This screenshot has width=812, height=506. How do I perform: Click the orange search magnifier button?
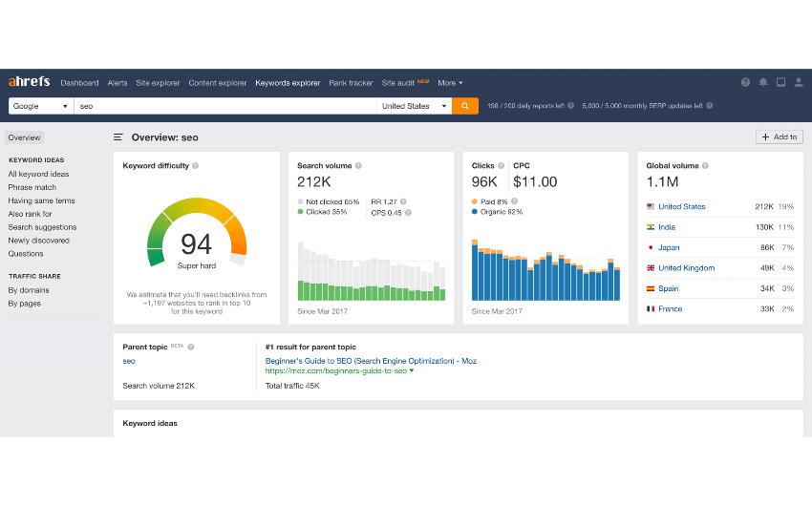coord(465,106)
